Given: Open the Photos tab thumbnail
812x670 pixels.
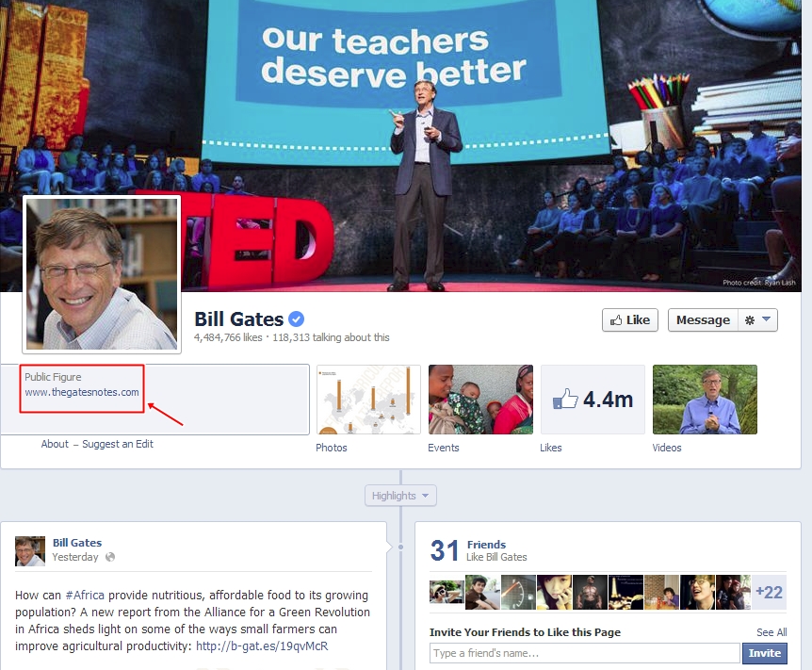Looking at the screenshot, I should click(368, 400).
